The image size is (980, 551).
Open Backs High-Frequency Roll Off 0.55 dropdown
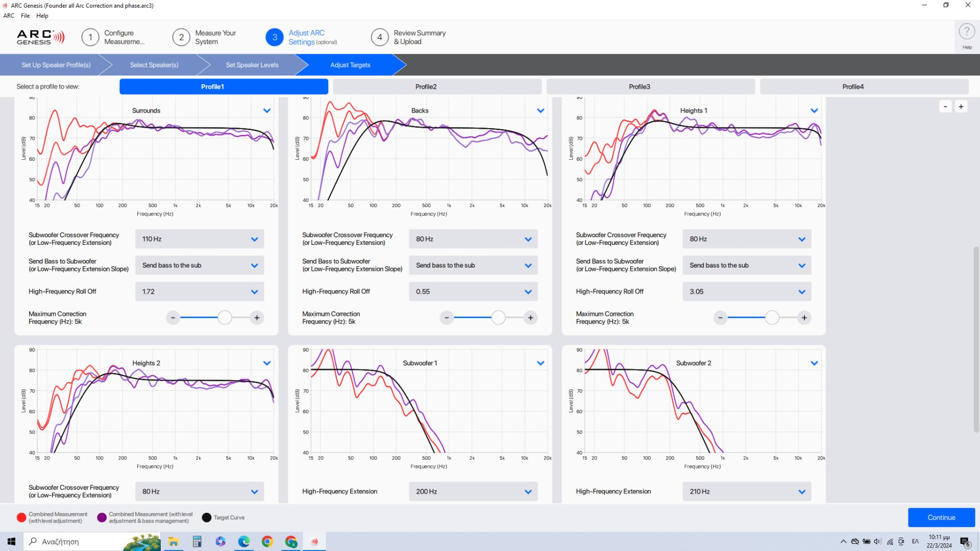[x=473, y=292]
